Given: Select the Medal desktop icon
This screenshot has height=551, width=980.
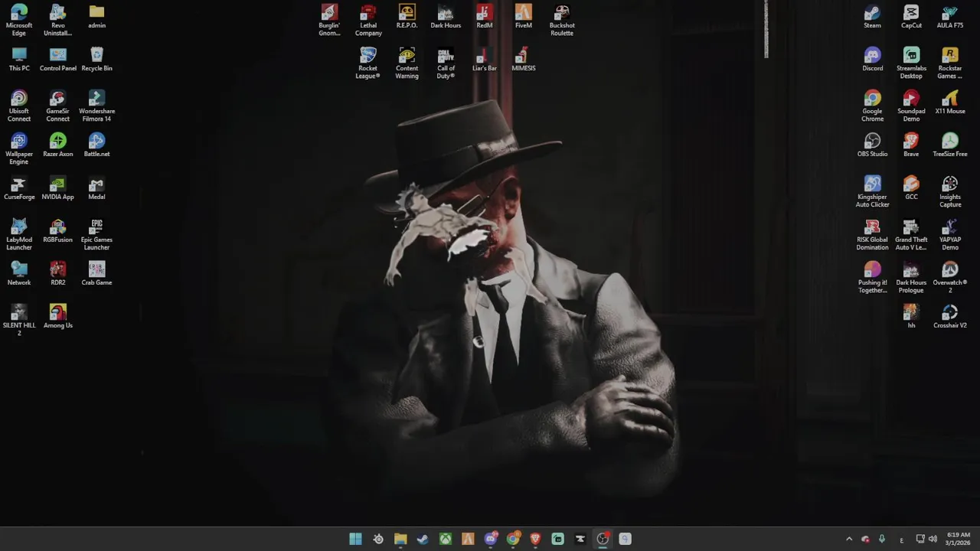Looking at the screenshot, I should [96, 187].
